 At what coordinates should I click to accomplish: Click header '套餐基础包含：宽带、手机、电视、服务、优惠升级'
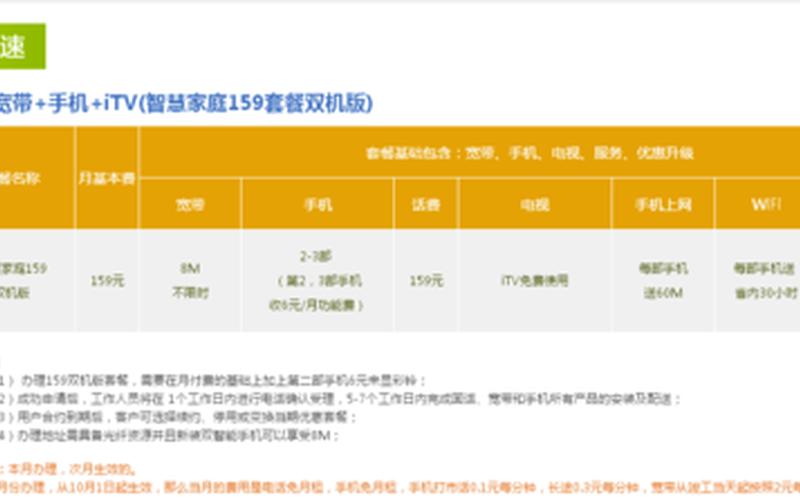coord(529,153)
